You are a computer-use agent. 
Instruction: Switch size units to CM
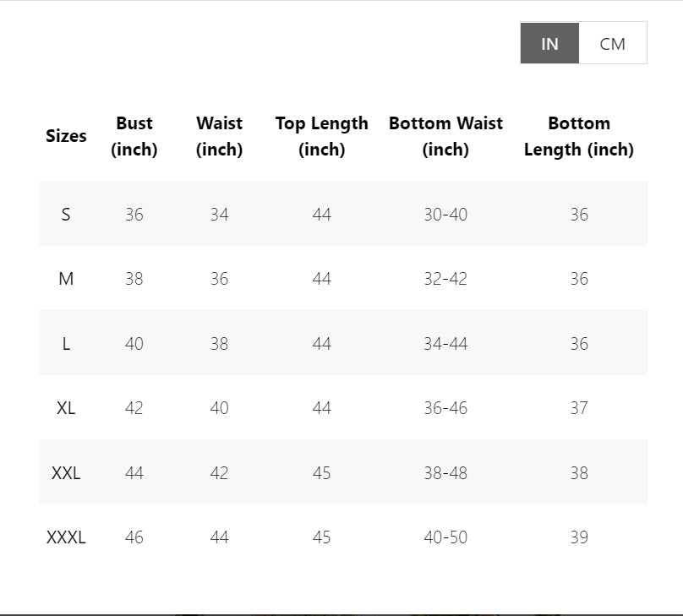coord(613,43)
